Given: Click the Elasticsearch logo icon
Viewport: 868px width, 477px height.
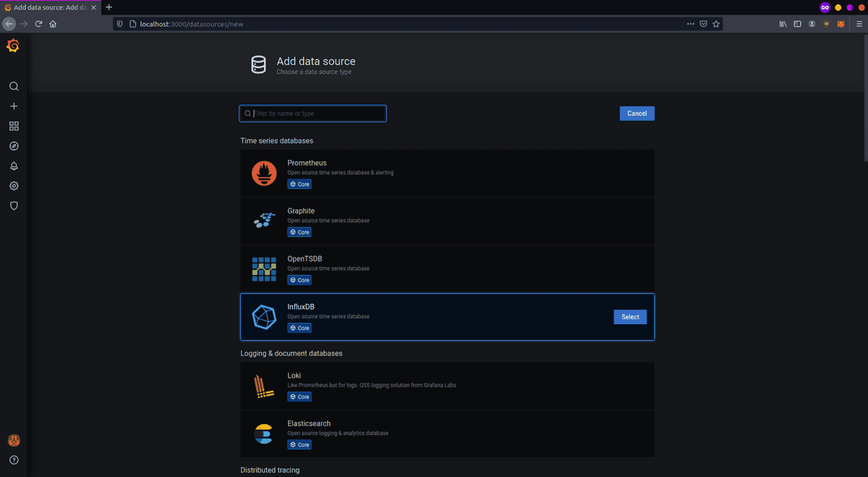Looking at the screenshot, I should [263, 434].
